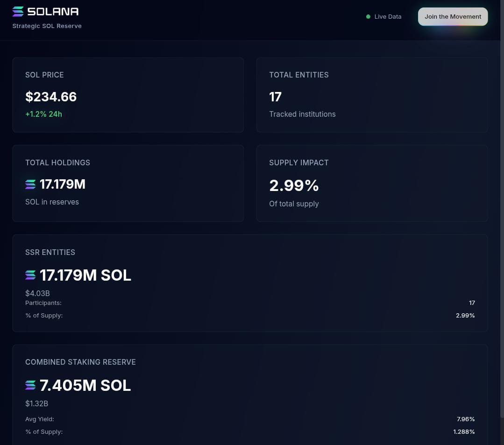504x445 pixels.
Task: Click the Avg Yield: label
Action: click(x=40, y=419)
